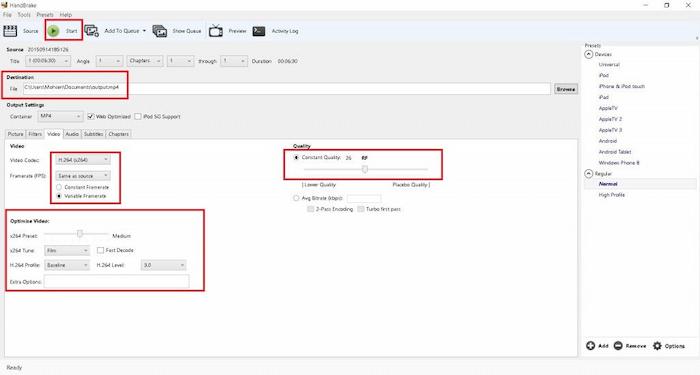
Task: Open the Container MP4 dropdown
Action: [60, 117]
